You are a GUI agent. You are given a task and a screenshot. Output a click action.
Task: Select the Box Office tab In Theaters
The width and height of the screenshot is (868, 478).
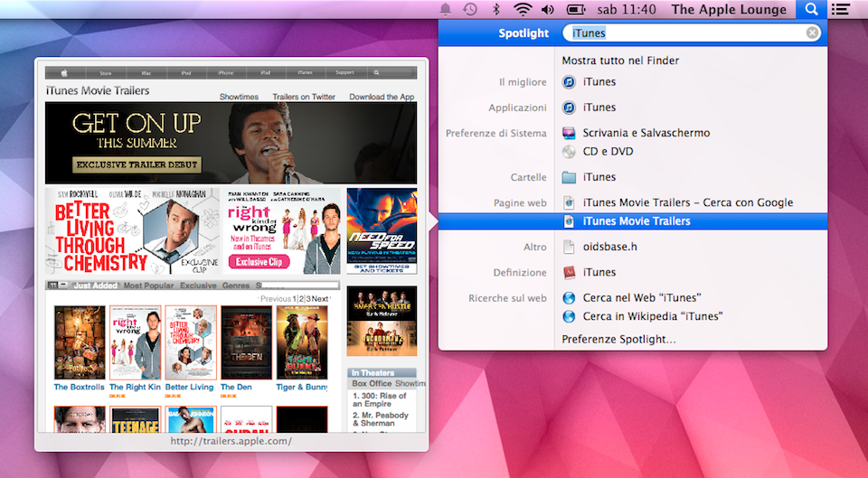372,383
